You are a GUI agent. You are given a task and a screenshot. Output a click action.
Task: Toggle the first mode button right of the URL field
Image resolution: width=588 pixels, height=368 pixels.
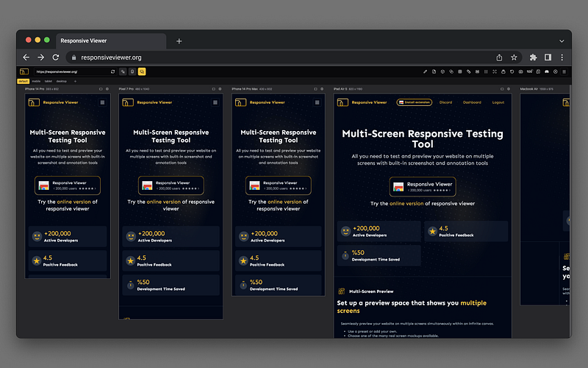click(x=123, y=71)
